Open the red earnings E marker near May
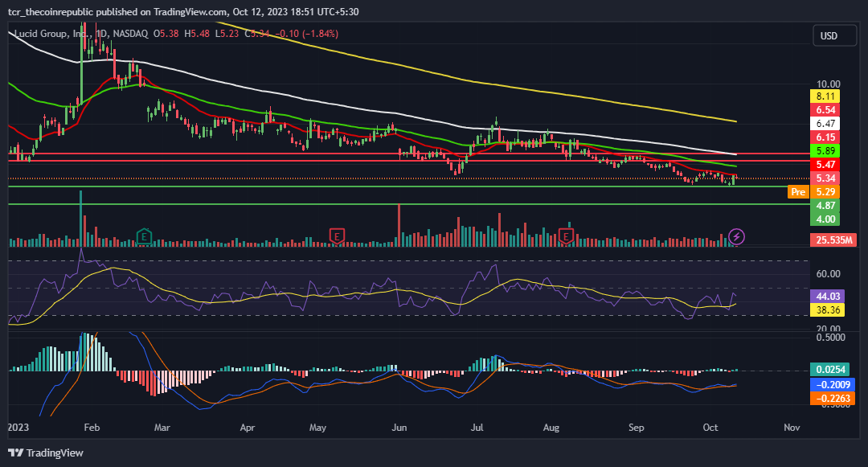868x467 pixels. click(x=337, y=237)
